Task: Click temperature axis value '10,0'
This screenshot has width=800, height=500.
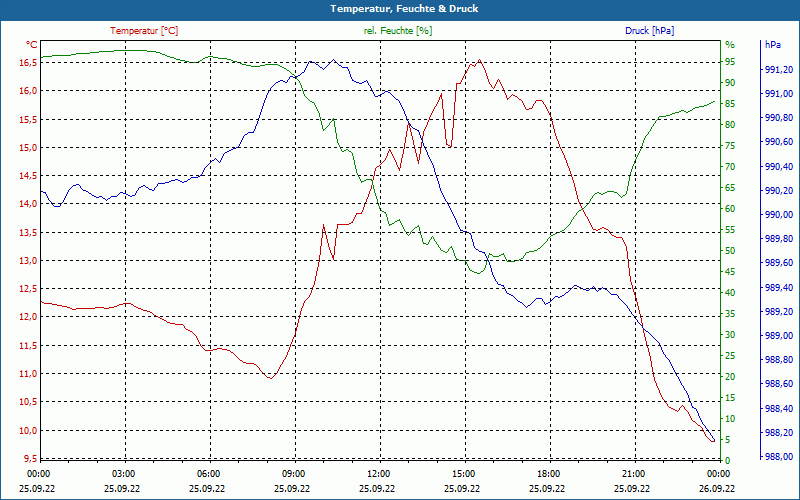Action: pos(29,430)
